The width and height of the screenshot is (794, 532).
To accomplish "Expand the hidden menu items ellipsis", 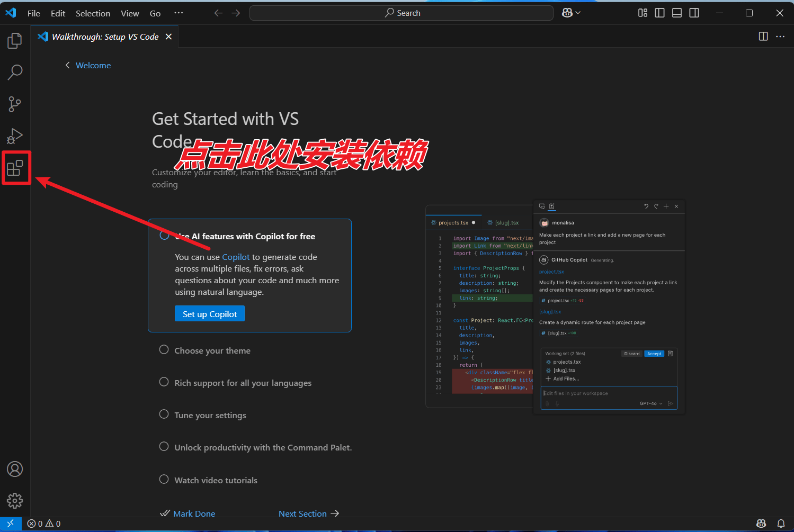I will [179, 13].
